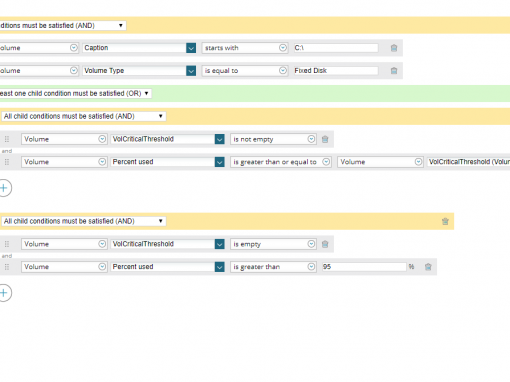Image resolution: width=510 pixels, height=382 pixels.
Task: Add condition with first plus circle icon
Action: [x=4, y=188]
